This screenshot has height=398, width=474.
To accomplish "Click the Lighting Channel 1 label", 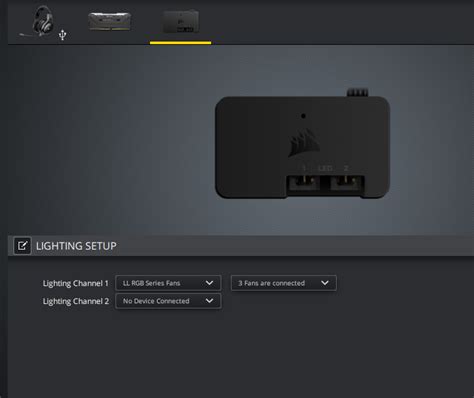I will point(75,283).
